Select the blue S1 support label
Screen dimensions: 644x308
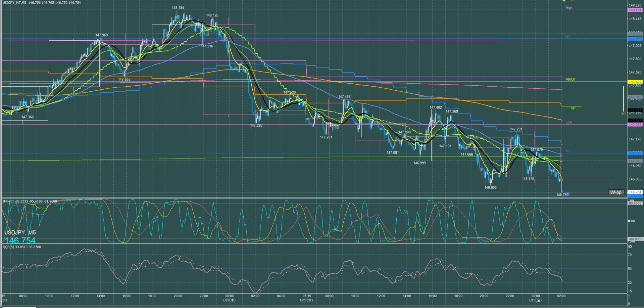click(x=567, y=151)
